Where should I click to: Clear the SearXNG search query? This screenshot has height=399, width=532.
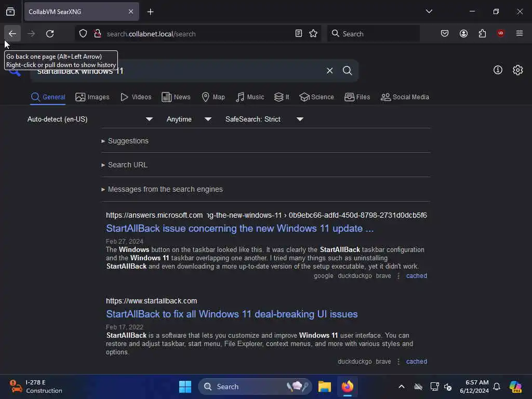pyautogui.click(x=329, y=71)
